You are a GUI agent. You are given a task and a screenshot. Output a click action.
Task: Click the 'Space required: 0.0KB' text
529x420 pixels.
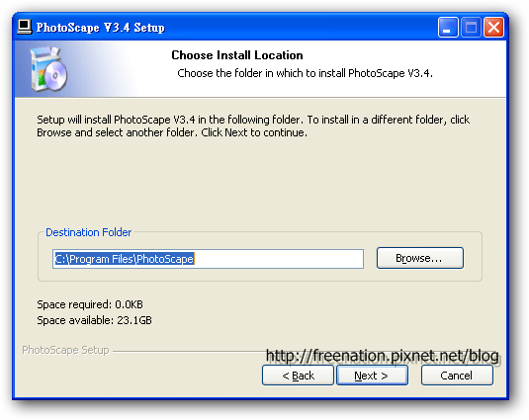[x=90, y=304]
